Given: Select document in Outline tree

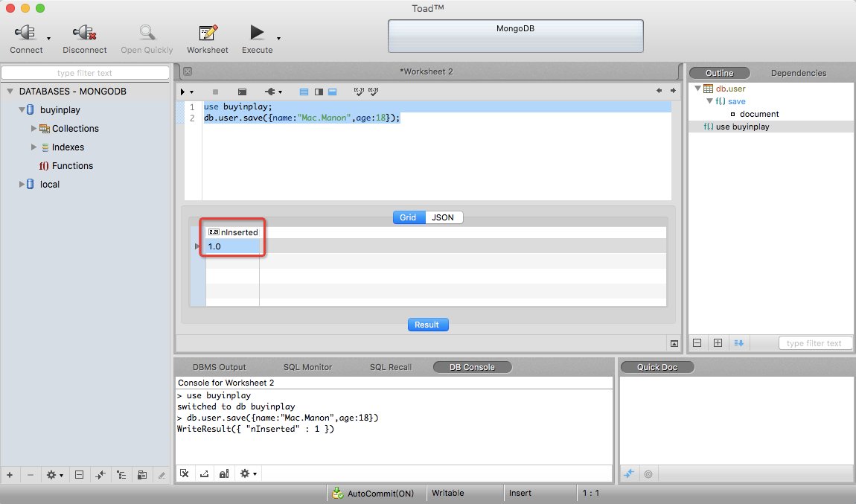Looking at the screenshot, I should 758,114.
